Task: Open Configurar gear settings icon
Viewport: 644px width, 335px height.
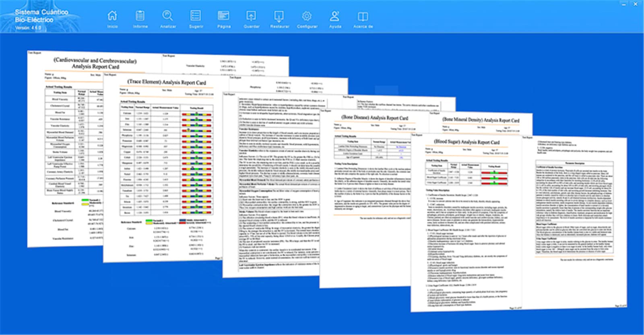Action: [x=307, y=19]
